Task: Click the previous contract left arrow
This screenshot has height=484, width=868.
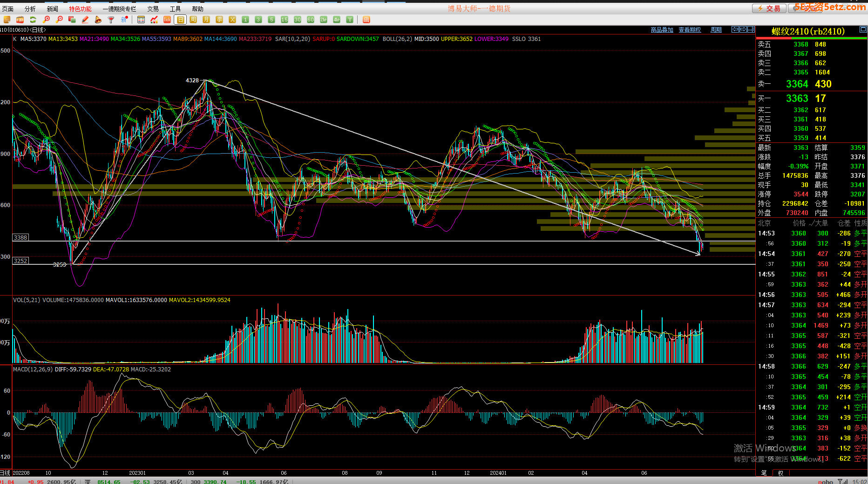Action: [x=735, y=29]
